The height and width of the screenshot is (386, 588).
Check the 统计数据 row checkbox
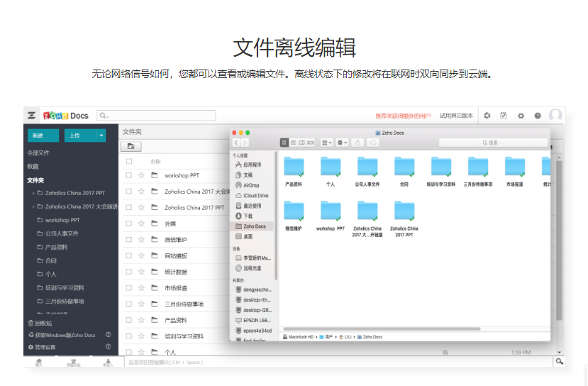tap(129, 272)
